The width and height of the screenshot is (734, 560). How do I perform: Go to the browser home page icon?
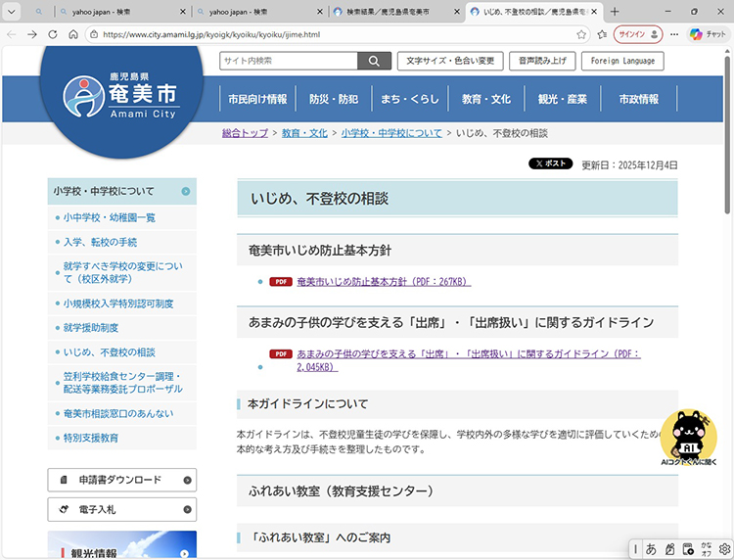[73, 34]
